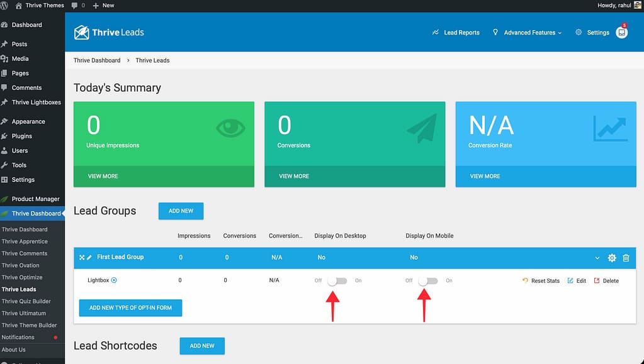
Task: Open the comments bubble in the admin bar
Action: coord(78,5)
